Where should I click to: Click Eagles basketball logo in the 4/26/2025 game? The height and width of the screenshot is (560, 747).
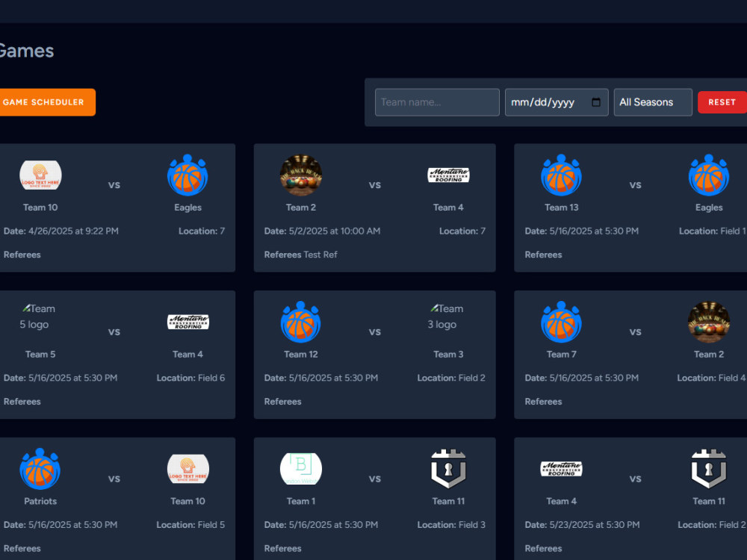pos(187,175)
